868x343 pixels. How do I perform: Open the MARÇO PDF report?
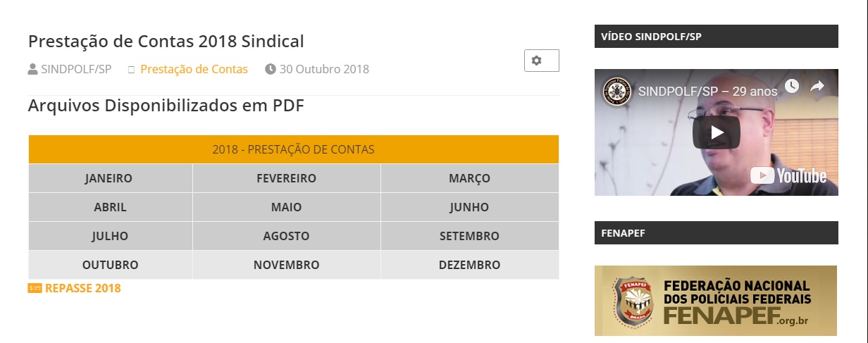(469, 179)
